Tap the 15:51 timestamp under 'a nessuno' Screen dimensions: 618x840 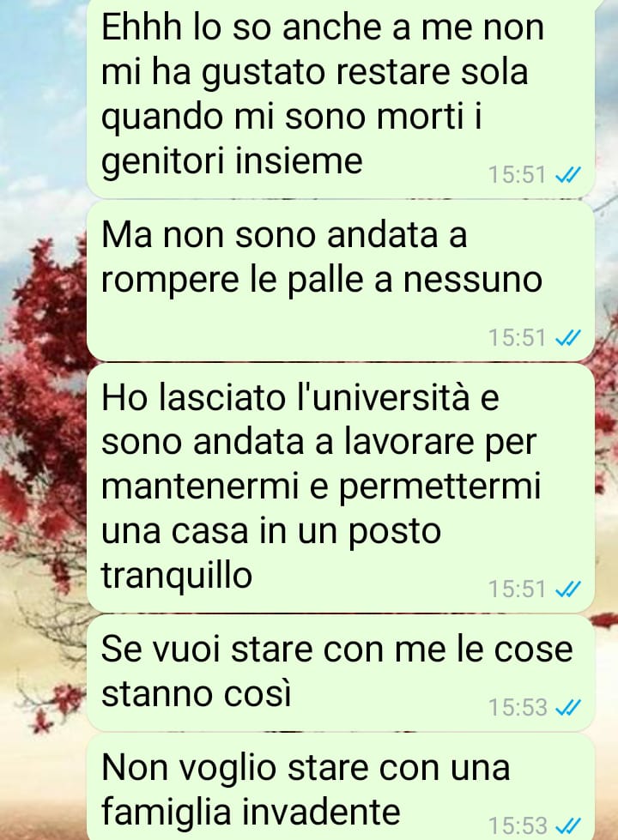(x=517, y=338)
